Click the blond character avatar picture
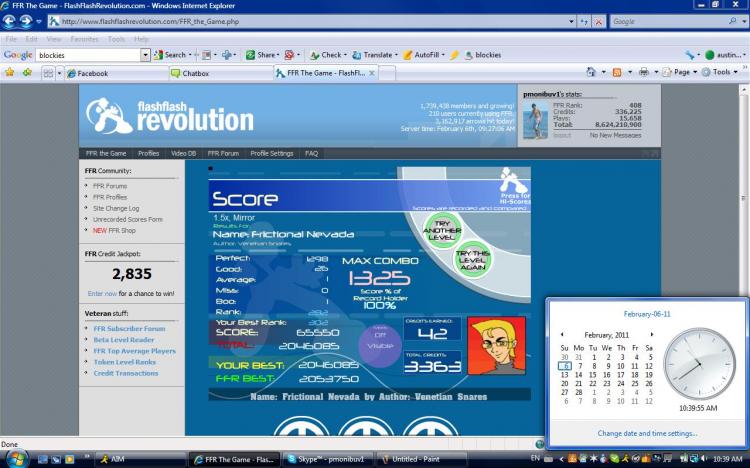This screenshot has width=750, height=468. [496, 345]
